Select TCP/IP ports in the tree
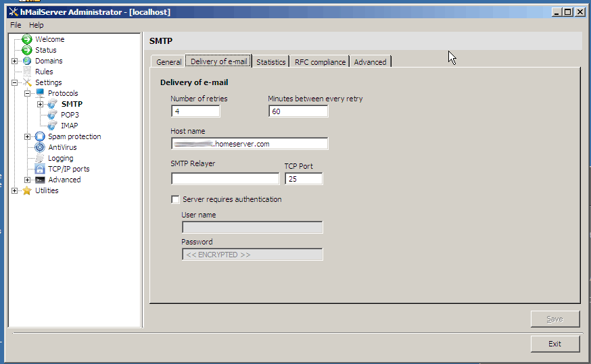 tap(68, 169)
